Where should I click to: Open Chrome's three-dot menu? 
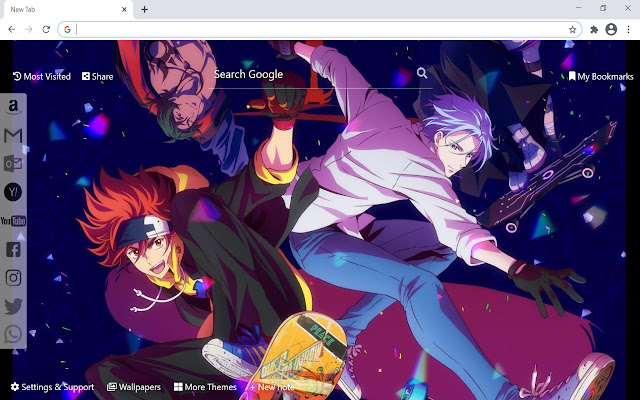628,29
